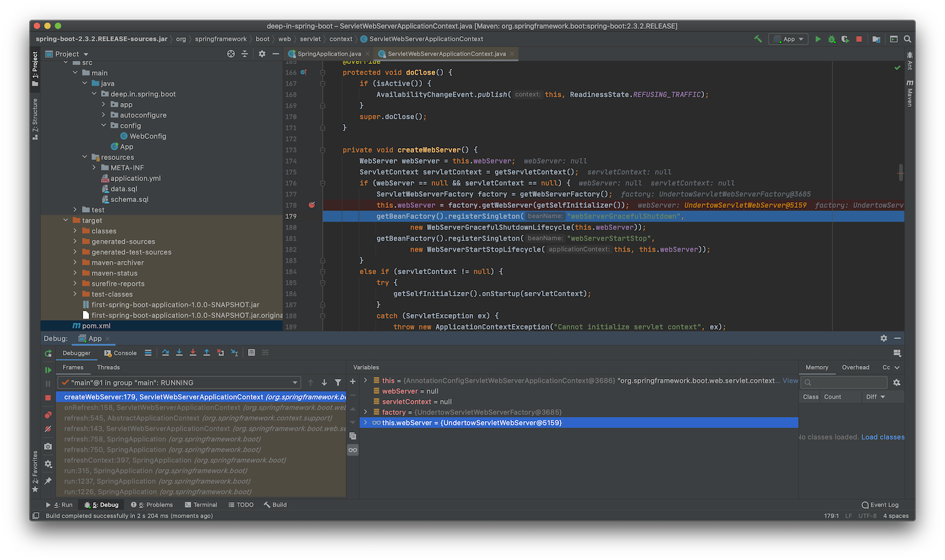Open the View Breakpoints icon
Image resolution: width=945 pixels, height=560 pixels.
[x=48, y=415]
